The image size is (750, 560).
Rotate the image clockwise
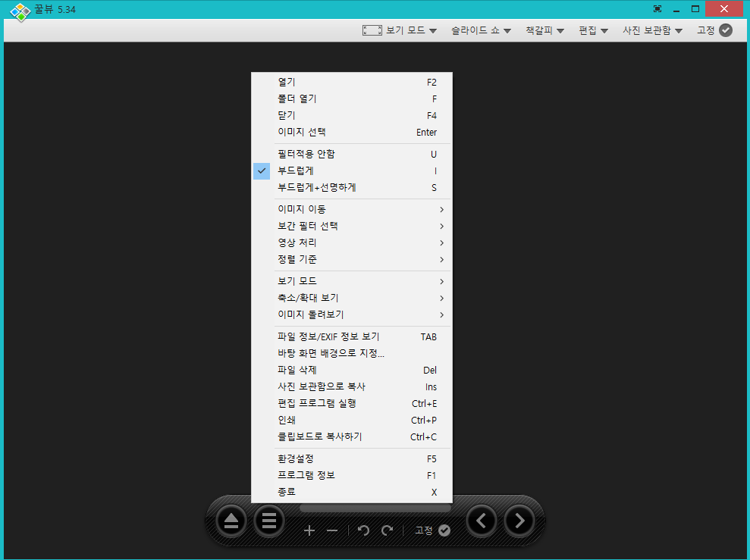[x=386, y=530]
